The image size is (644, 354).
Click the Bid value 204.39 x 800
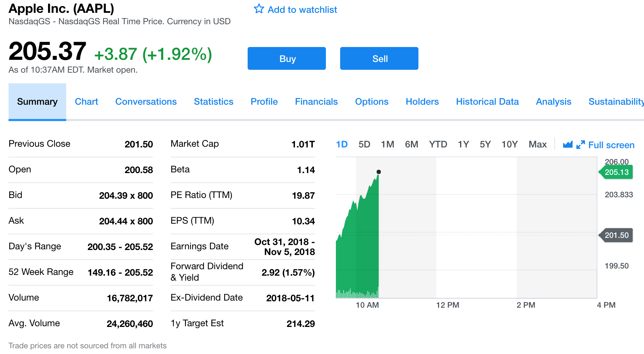coord(126,196)
